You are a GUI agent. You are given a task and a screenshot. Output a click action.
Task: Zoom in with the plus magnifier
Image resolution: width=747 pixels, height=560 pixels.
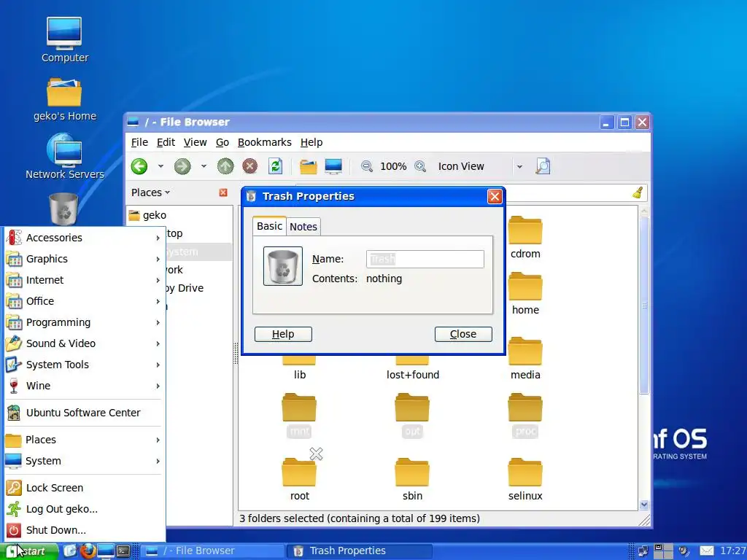420,166
